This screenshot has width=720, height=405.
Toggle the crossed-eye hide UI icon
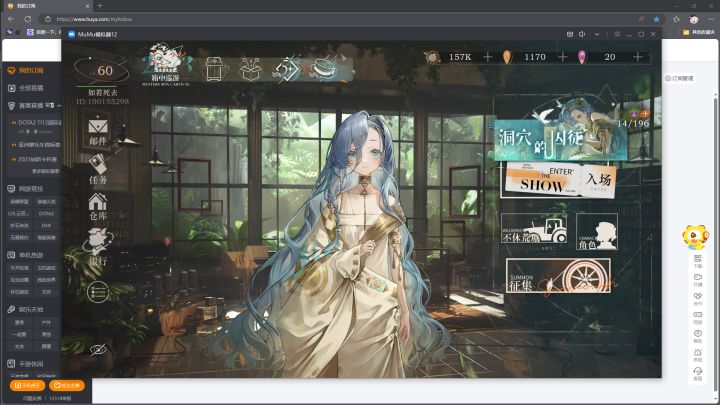click(98, 350)
